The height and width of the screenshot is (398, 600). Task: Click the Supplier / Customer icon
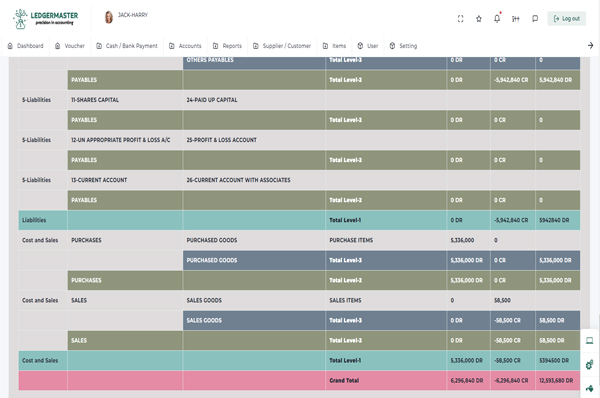[256, 46]
